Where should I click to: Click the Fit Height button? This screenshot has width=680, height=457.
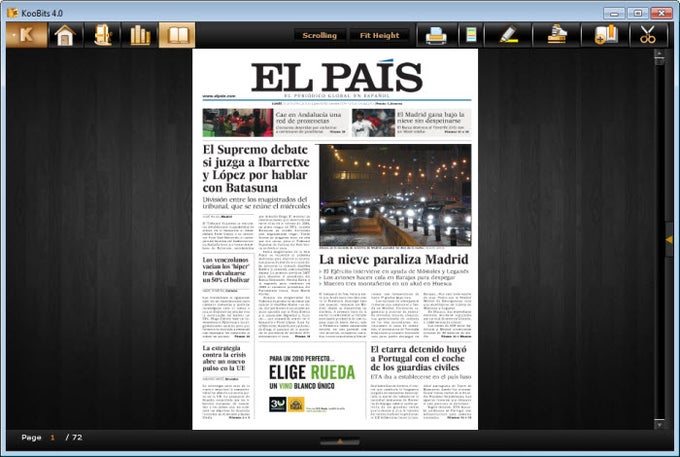[x=379, y=36]
